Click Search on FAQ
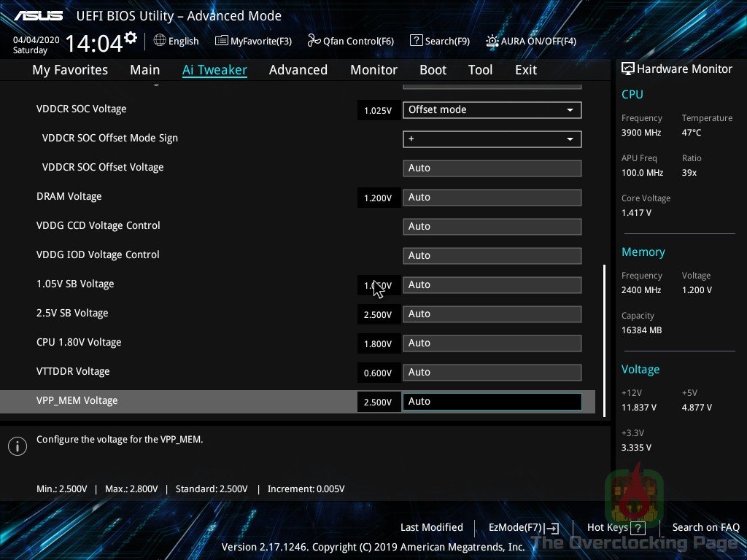747x560 pixels. click(705, 527)
